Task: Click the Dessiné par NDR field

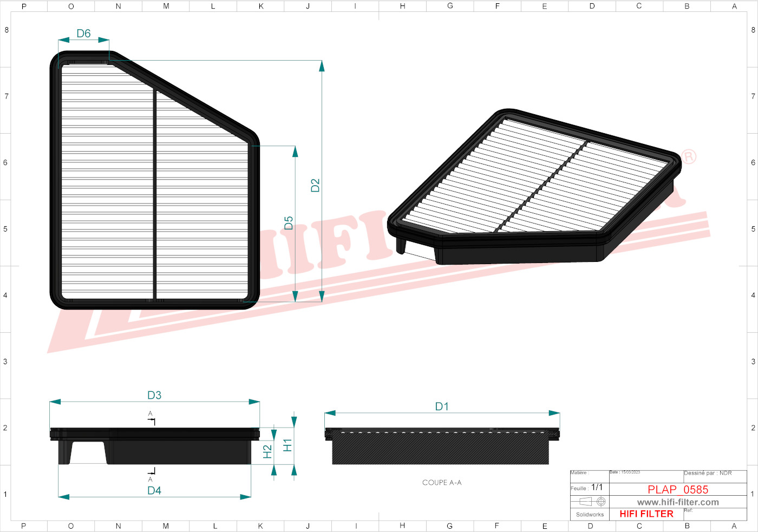Action: click(708, 473)
